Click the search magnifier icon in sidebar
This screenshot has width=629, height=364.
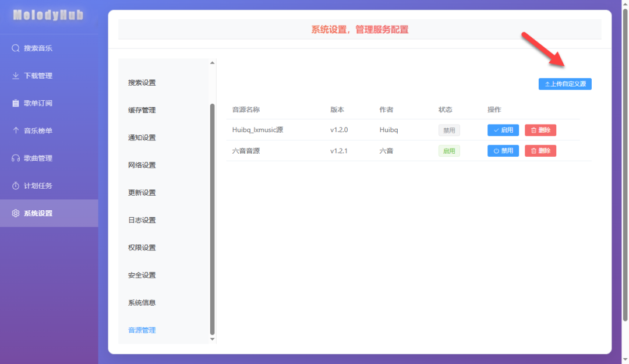tap(16, 48)
